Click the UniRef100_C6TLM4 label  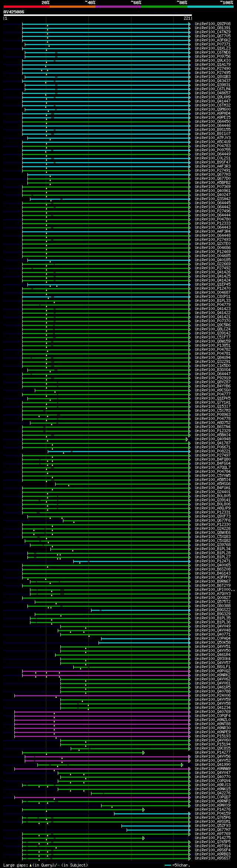click(x=213, y=89)
